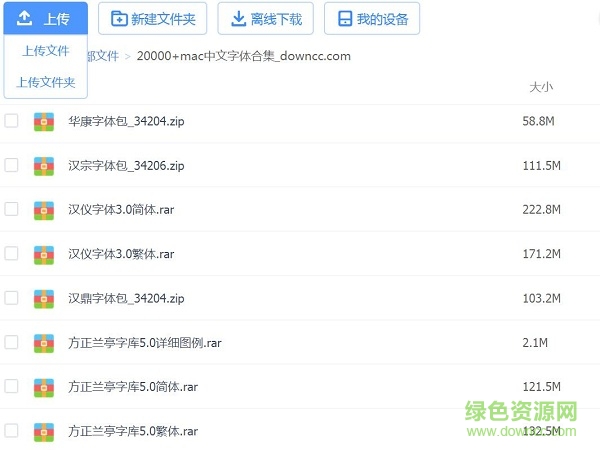
Task: Choose 上传文件夹 from upload menu
Action: click(x=46, y=82)
